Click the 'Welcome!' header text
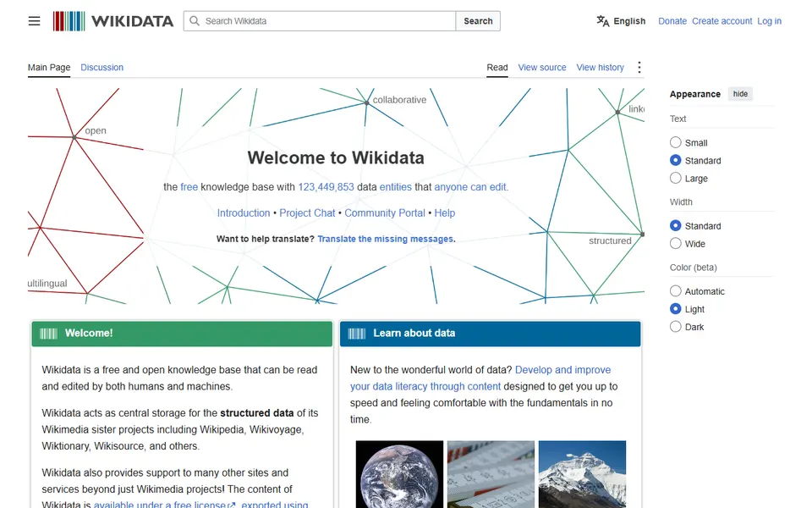The height and width of the screenshot is (508, 812). 89,334
